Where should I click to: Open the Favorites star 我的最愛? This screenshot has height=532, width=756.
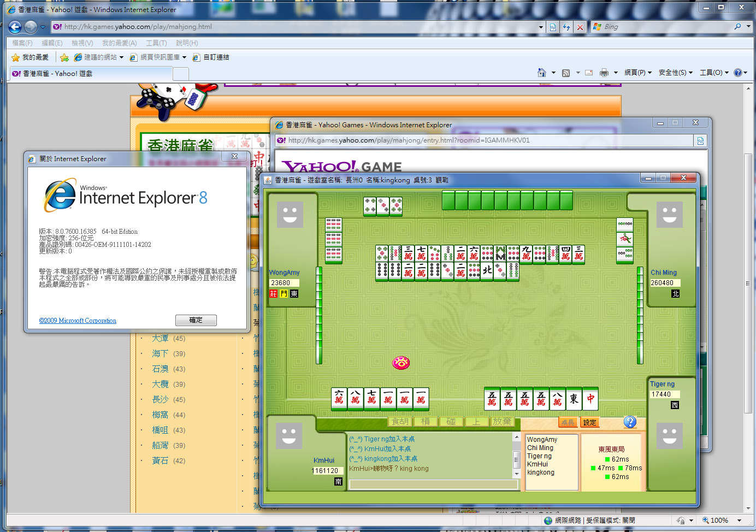[30, 57]
